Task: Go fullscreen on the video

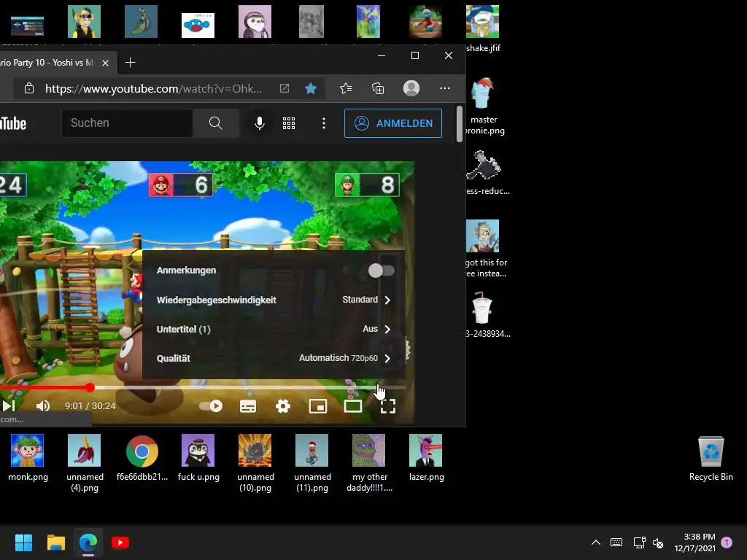Action: click(388, 406)
